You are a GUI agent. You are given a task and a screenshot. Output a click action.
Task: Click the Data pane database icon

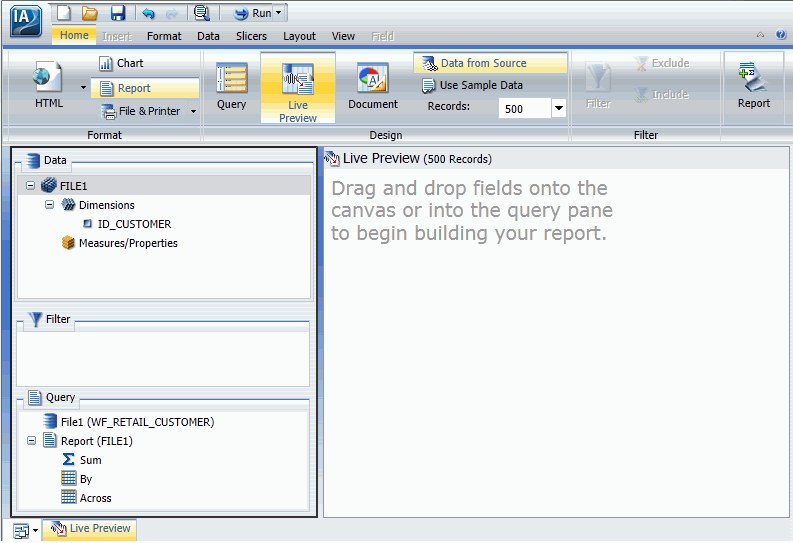click(x=33, y=160)
